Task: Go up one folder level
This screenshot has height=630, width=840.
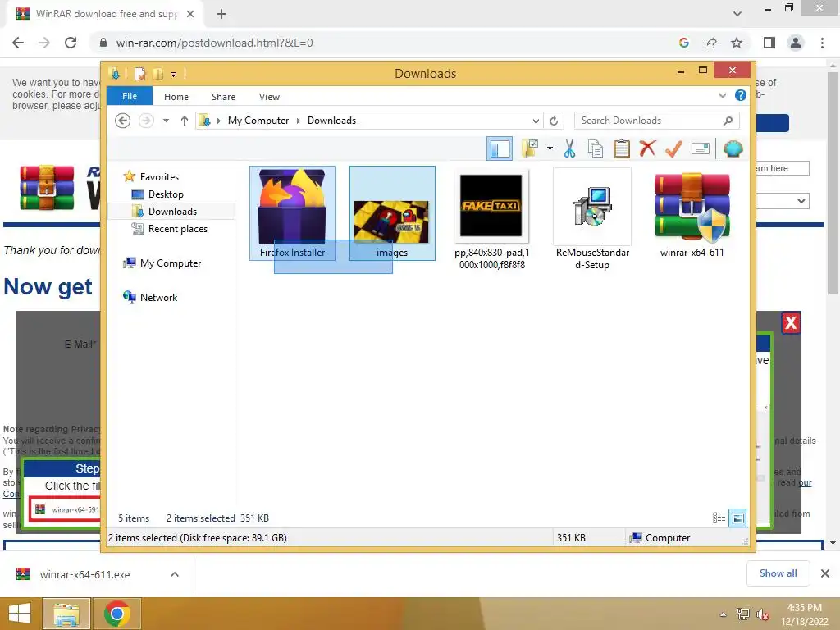Action: point(185,121)
